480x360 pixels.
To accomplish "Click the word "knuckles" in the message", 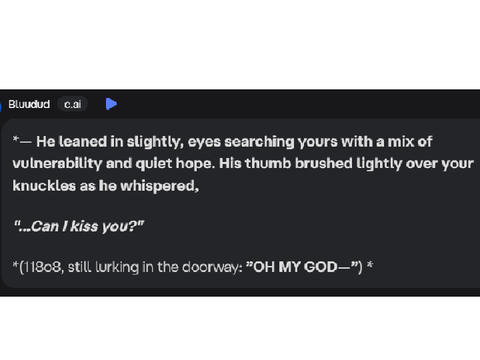I will (x=44, y=186).
